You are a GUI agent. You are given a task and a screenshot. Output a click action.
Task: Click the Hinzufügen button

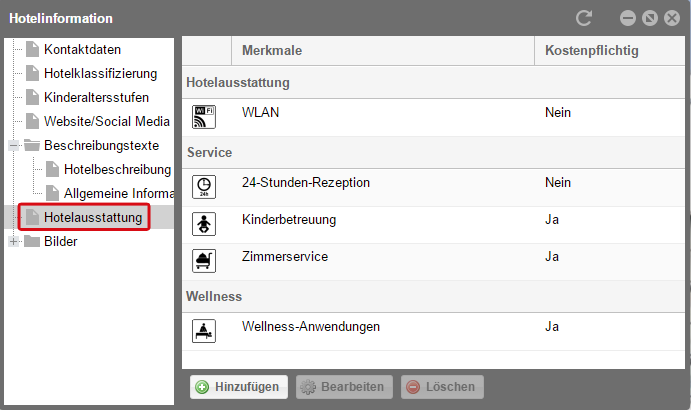(x=239, y=387)
